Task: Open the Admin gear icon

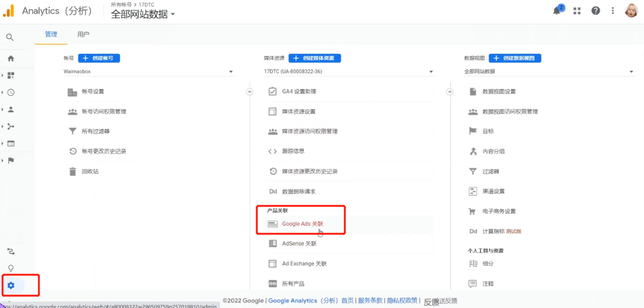Action: [10, 284]
